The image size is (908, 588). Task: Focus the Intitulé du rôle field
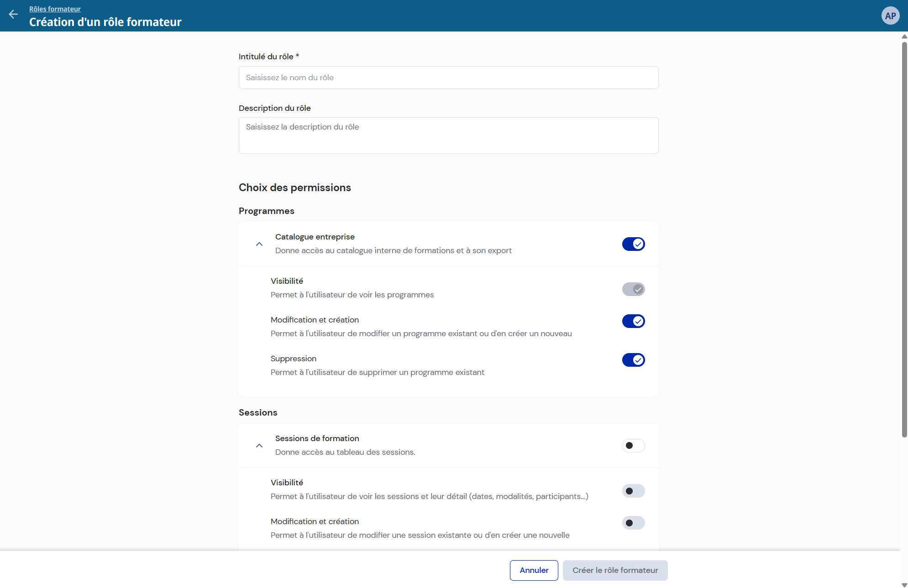[x=448, y=78]
